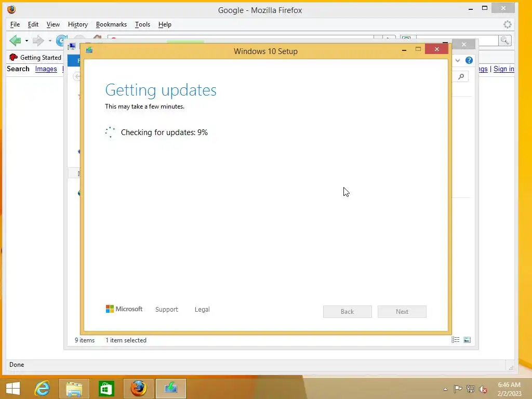The image size is (532, 399).
Task: Open the Edit menu in Firefox
Action: tap(33, 24)
